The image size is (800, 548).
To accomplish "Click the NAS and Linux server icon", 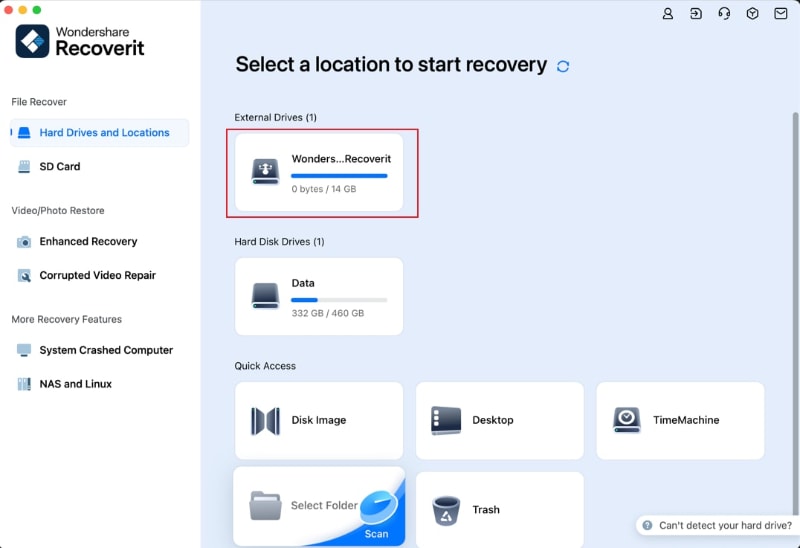I will tap(24, 384).
